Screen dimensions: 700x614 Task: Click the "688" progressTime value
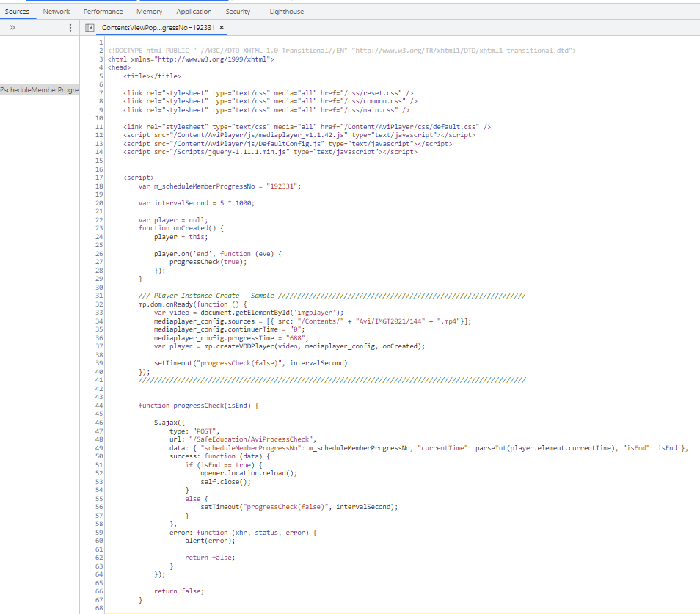pyautogui.click(x=296, y=338)
